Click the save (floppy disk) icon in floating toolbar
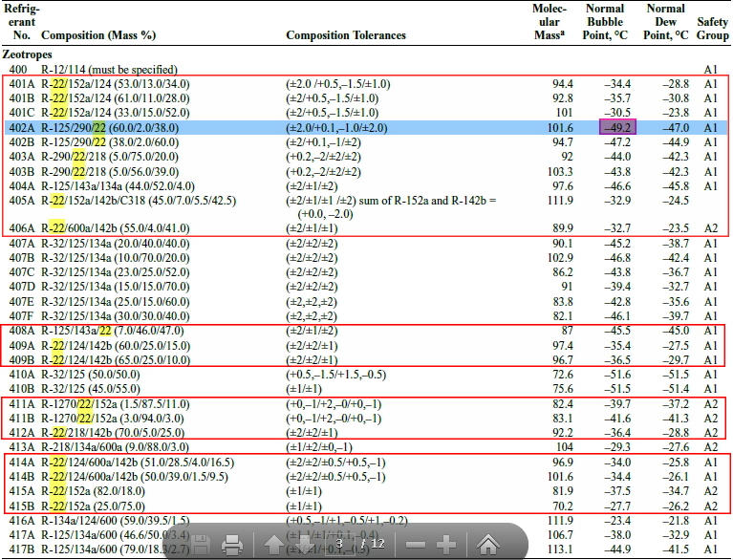The image size is (733, 560). [x=200, y=545]
